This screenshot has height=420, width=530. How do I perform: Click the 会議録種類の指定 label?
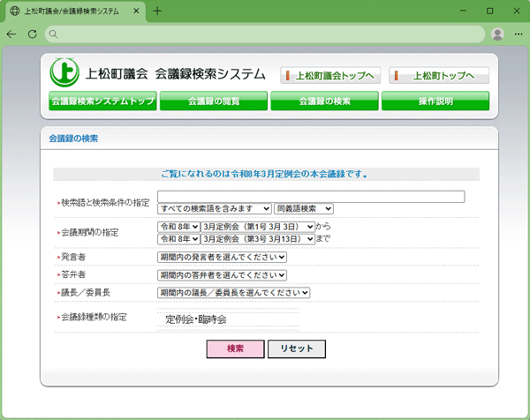92,317
